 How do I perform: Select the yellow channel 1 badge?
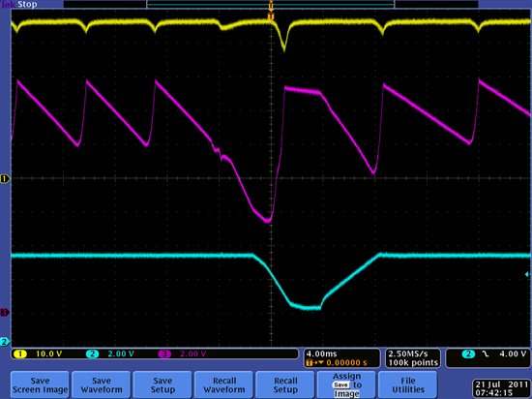pyautogui.click(x=20, y=354)
